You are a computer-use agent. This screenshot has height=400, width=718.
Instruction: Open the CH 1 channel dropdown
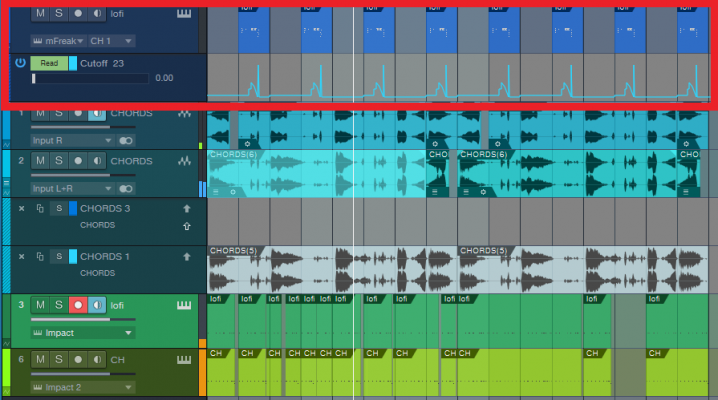111,41
